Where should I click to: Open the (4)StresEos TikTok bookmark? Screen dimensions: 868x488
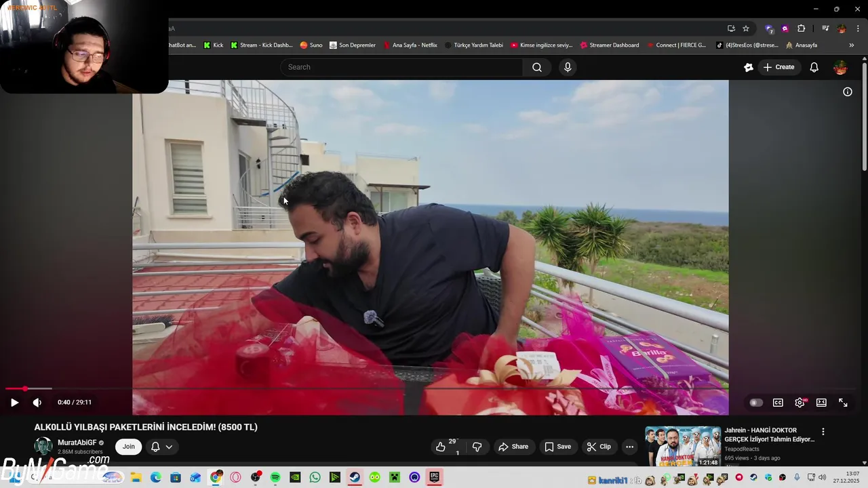point(747,45)
